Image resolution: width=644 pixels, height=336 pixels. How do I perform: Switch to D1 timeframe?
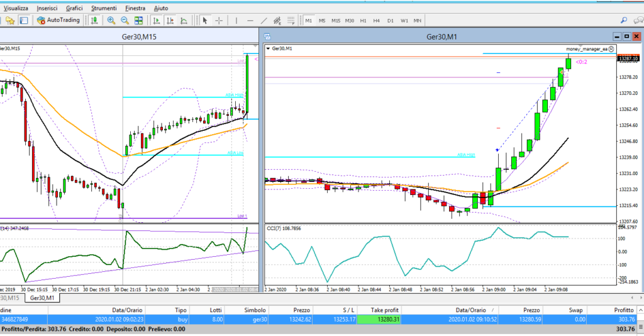390,21
